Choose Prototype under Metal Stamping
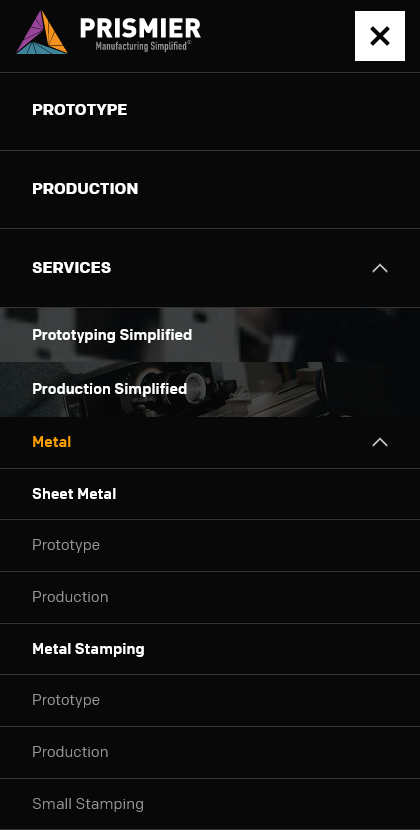This screenshot has width=420, height=830. 66,700
